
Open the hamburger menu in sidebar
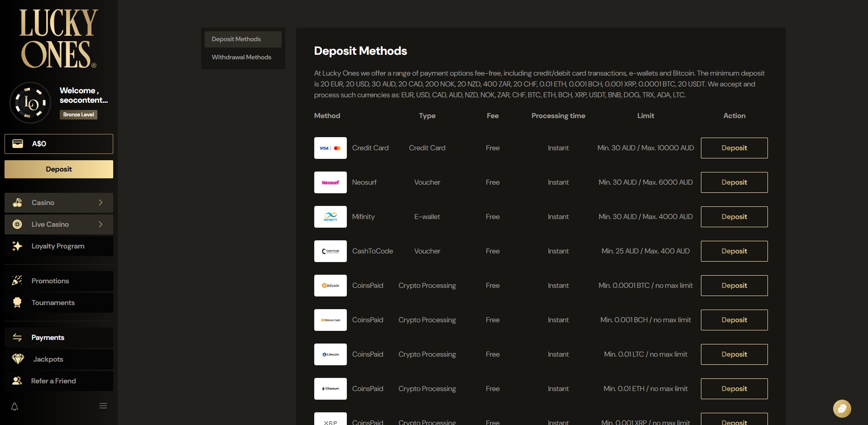point(103,406)
